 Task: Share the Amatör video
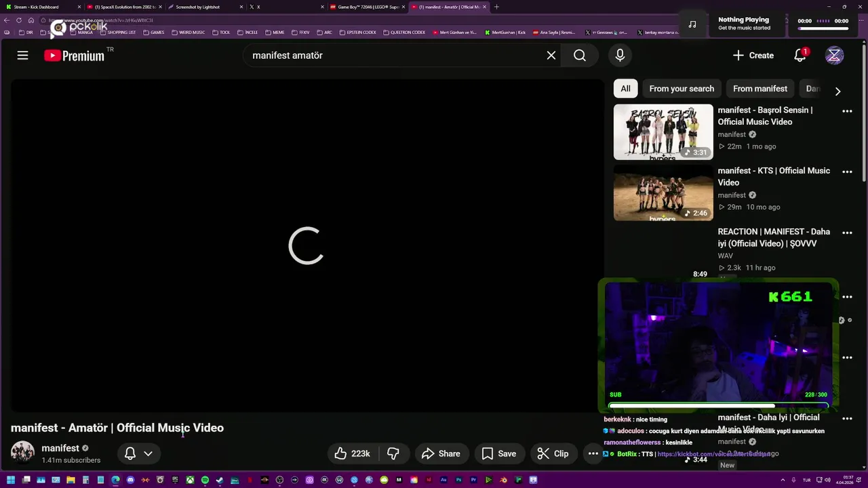[441, 453]
